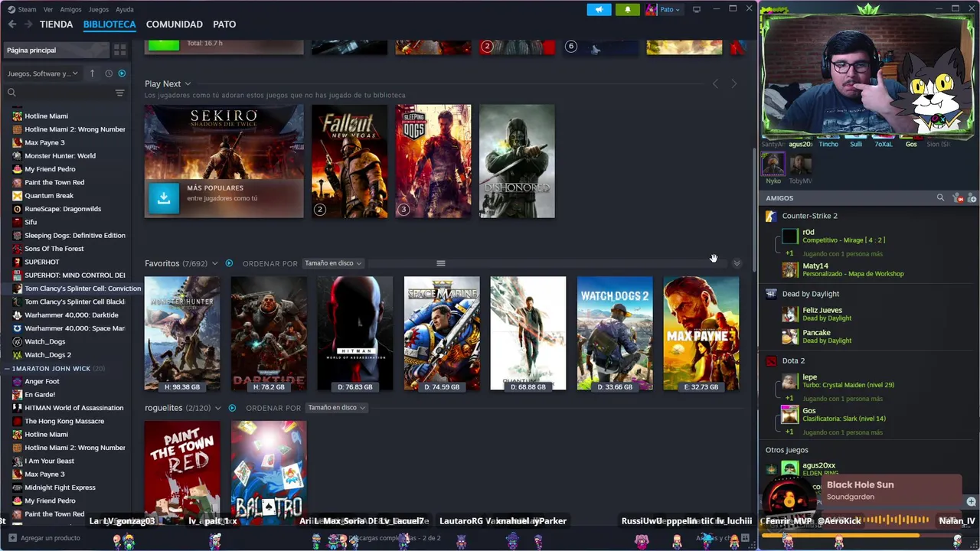
Task: Open advanced filter options beside library search
Action: [x=119, y=93]
